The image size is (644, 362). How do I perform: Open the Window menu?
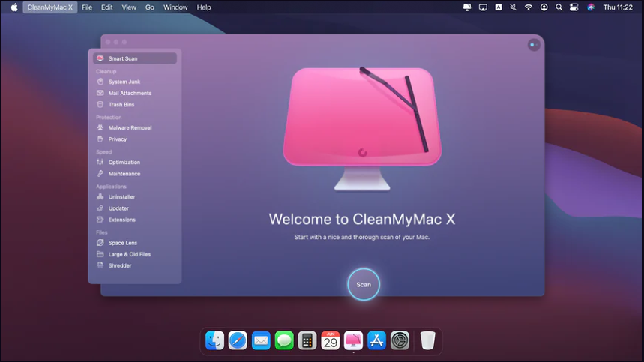[175, 7]
